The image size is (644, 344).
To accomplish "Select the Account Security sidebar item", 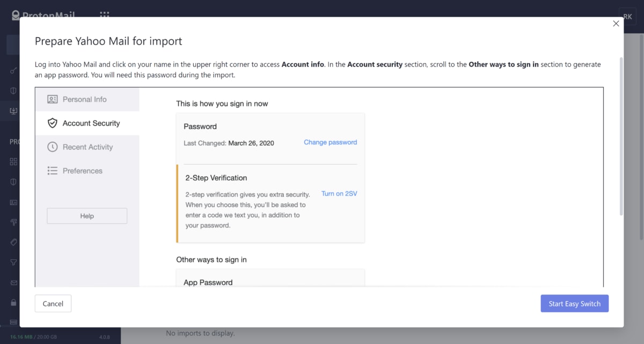I will 87,123.
